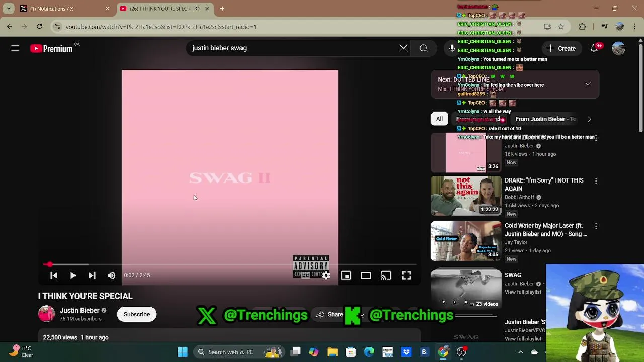
Task: Go to YouTube Premium home logo
Action: [51, 49]
